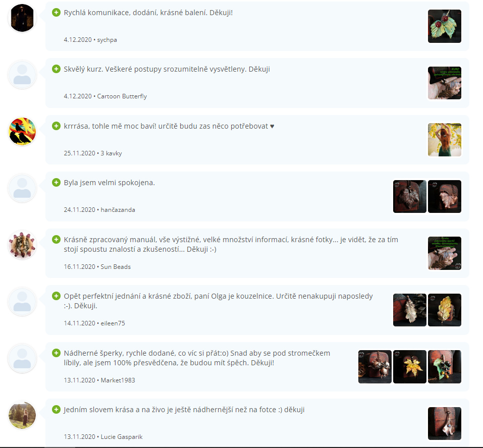
Task: Click sychpa's dark profile avatar
Action: coord(22,18)
